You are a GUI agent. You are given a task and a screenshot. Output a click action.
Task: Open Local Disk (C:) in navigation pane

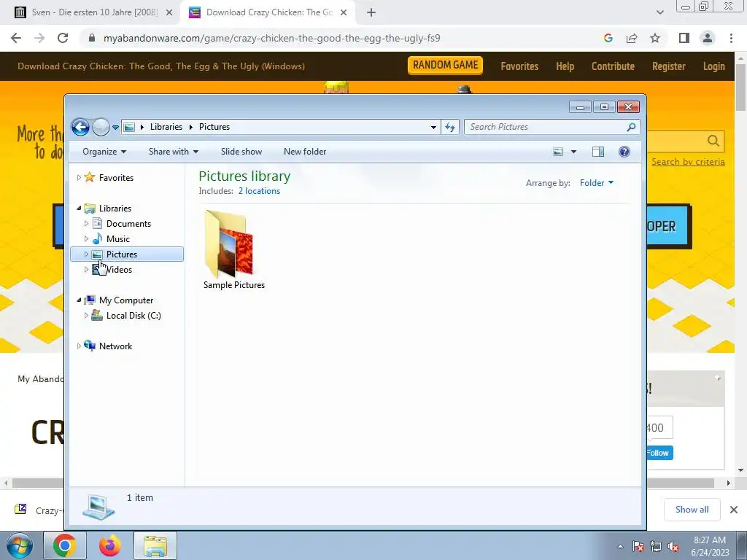[133, 315]
